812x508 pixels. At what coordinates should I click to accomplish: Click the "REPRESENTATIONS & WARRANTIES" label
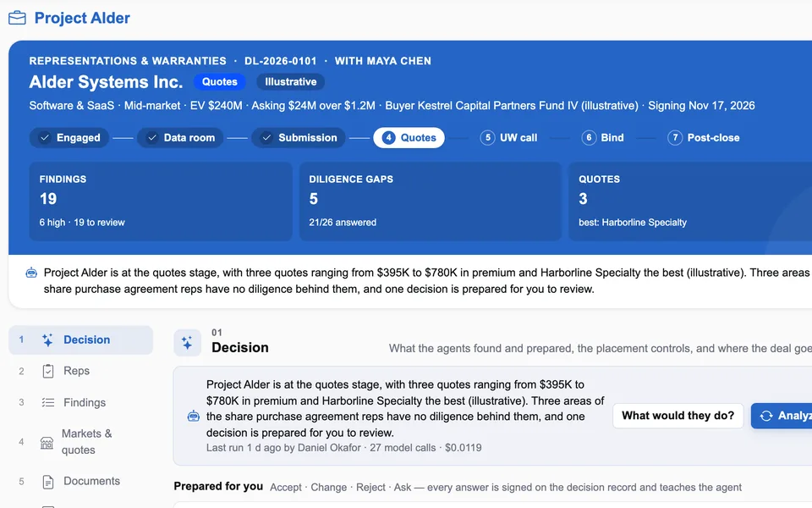click(x=128, y=61)
